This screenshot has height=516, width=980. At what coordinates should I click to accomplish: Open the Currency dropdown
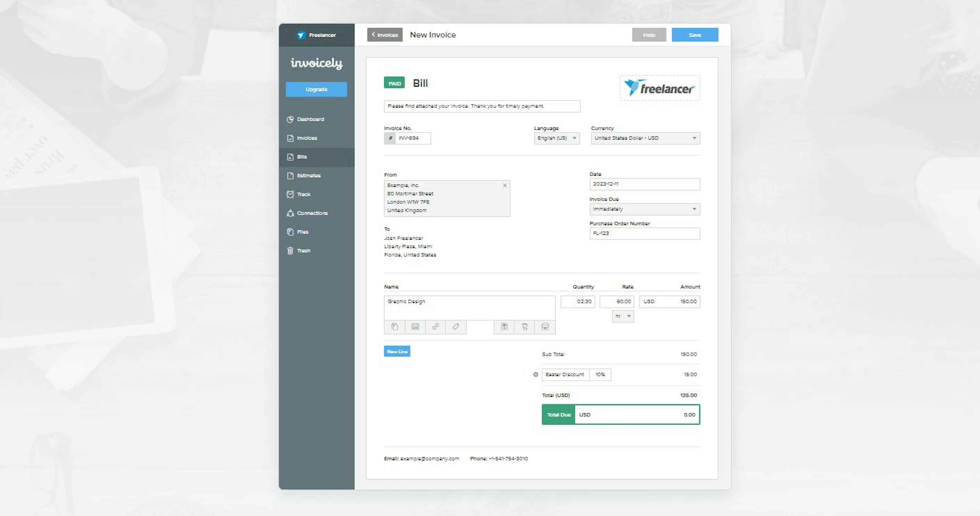point(645,138)
